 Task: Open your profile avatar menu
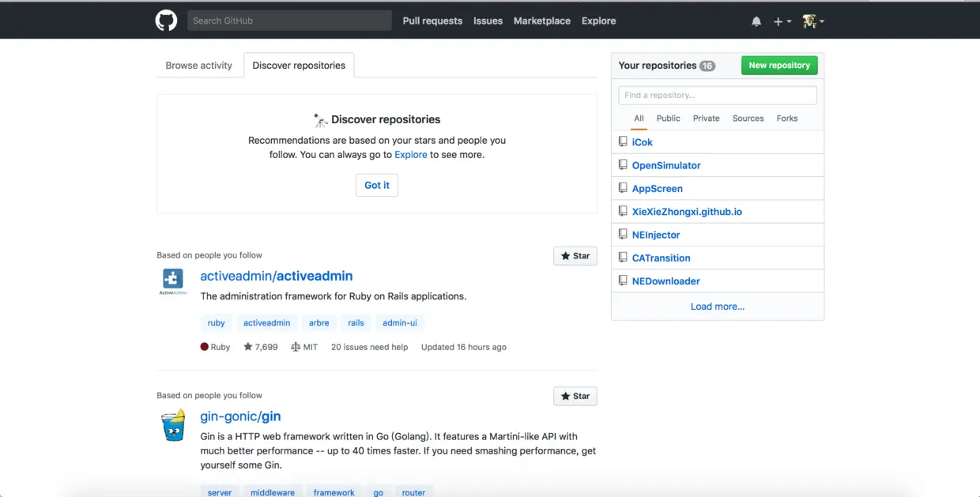(813, 21)
